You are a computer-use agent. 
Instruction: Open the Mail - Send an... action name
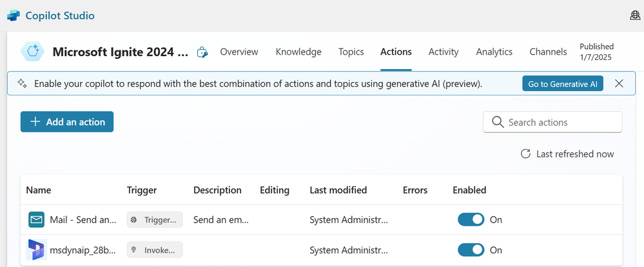tap(83, 220)
